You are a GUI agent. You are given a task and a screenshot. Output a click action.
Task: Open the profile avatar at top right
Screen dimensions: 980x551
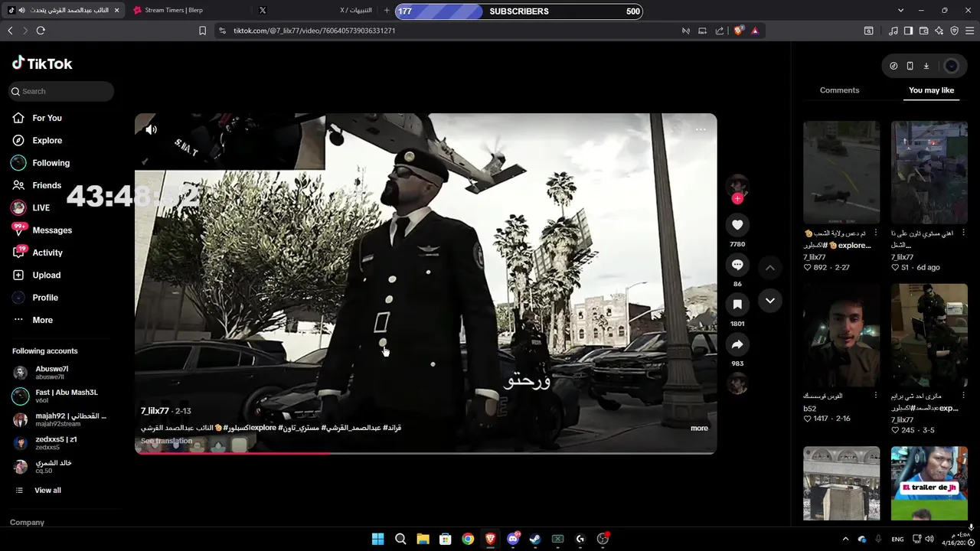point(952,66)
